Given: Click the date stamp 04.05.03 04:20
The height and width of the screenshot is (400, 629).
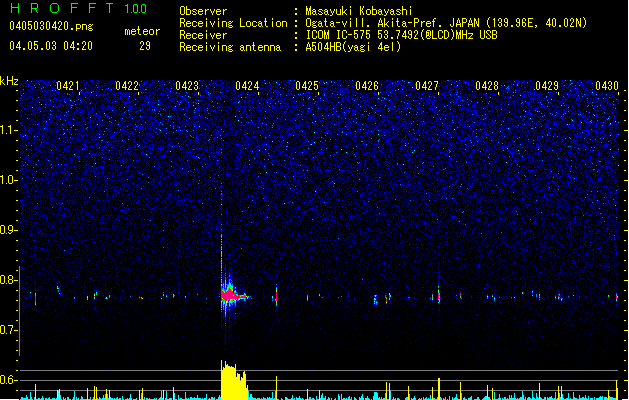Looking at the screenshot, I should pos(51,46).
